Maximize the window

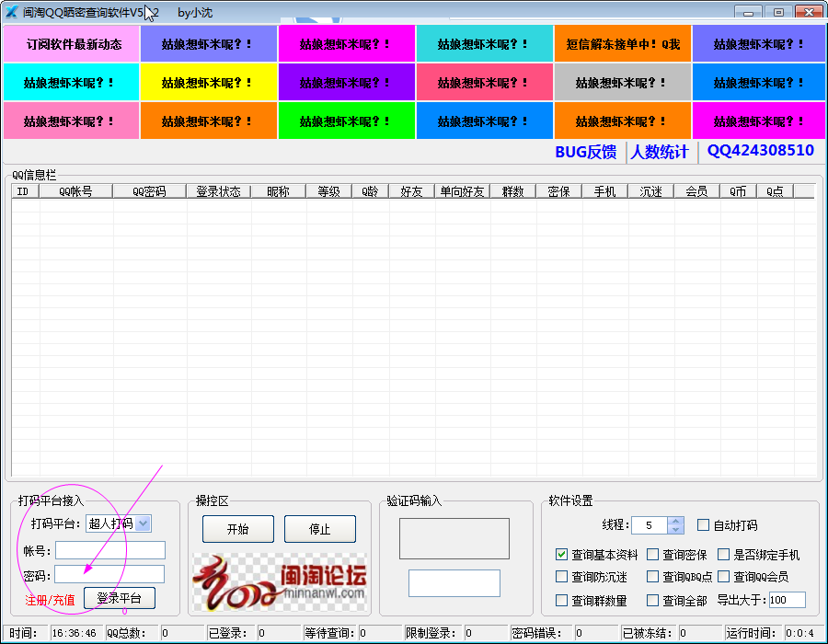[778, 12]
